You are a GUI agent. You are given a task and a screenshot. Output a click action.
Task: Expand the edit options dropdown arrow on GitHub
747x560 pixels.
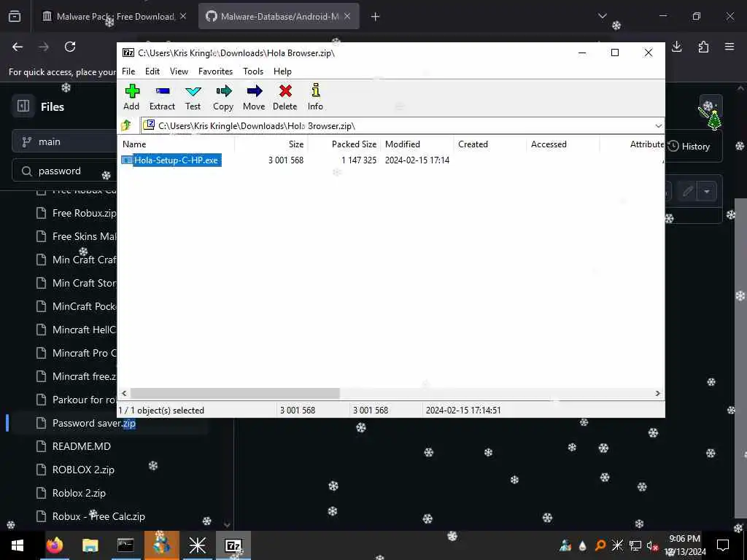pos(707,192)
